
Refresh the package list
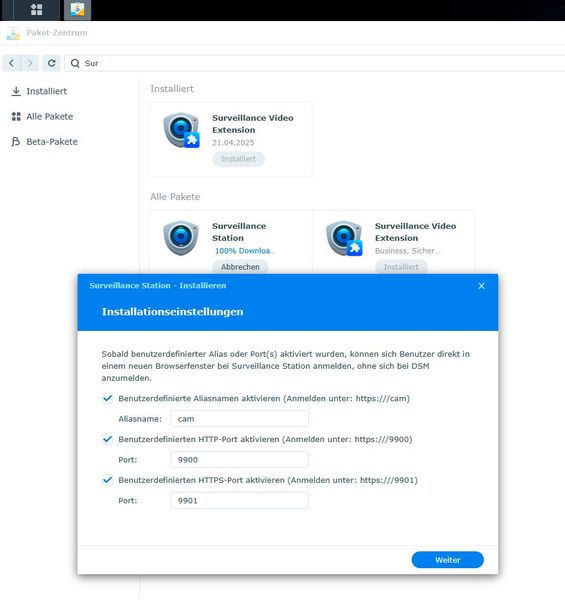(52, 63)
